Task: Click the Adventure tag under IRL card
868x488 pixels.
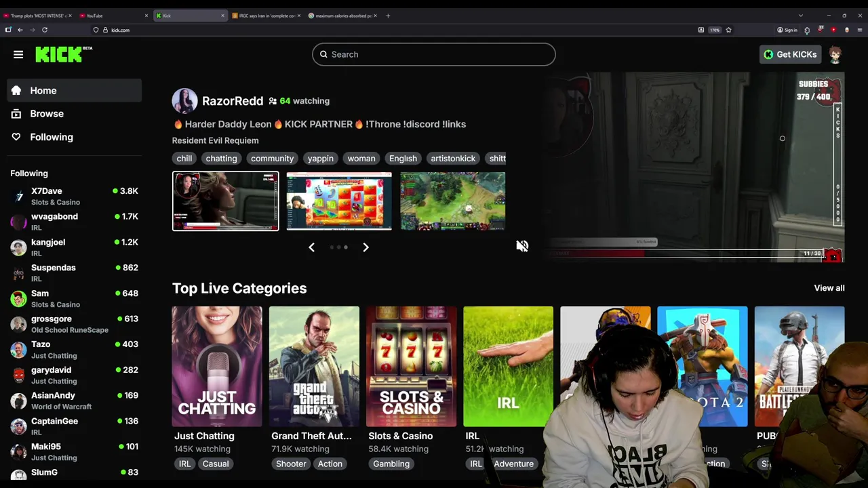Action: [x=513, y=464]
